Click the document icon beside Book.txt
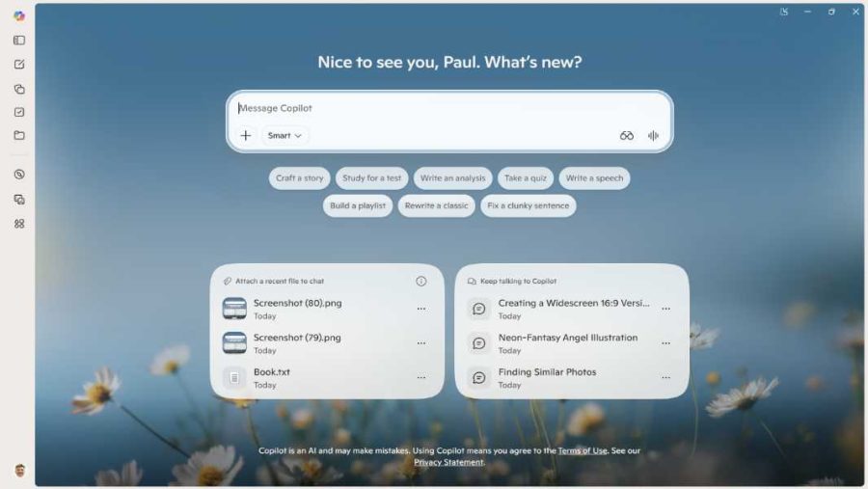Screen dimensions: 868x489 click(234, 378)
